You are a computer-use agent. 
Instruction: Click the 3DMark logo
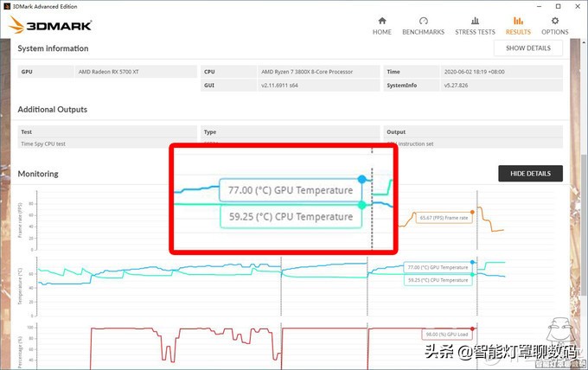point(50,25)
